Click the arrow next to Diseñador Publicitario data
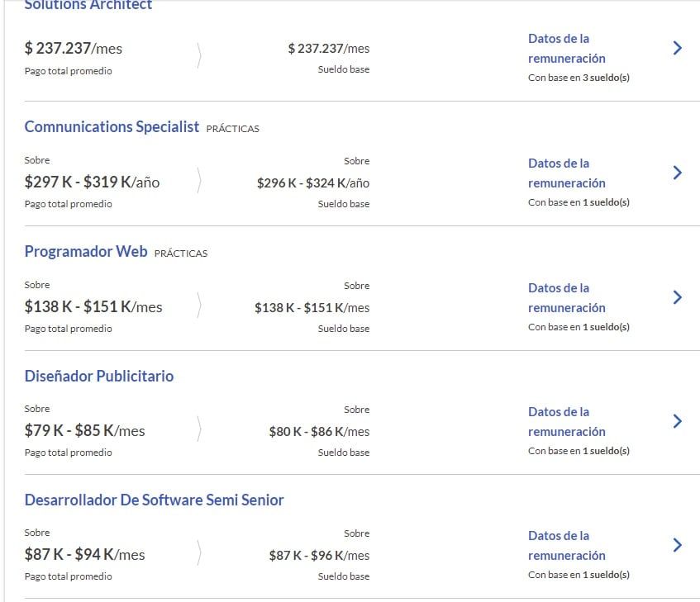The image size is (700, 602). [678, 421]
